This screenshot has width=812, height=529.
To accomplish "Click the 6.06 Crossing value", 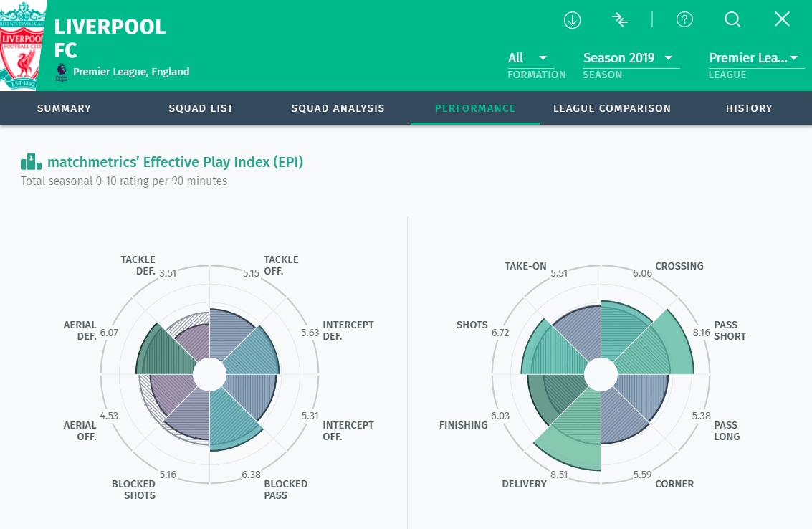I will pyautogui.click(x=642, y=273).
